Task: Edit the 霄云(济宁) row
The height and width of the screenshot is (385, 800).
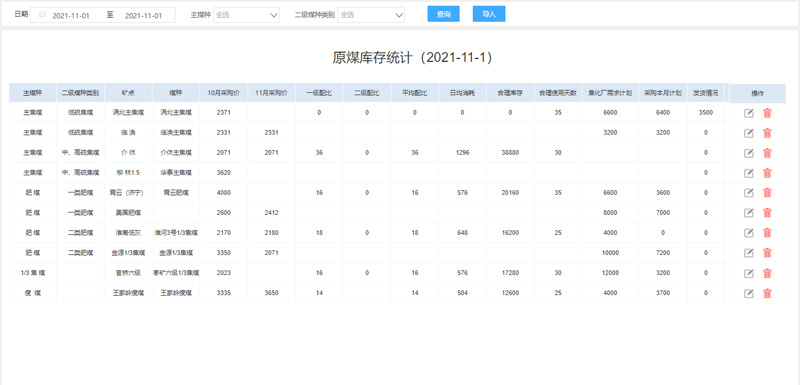Action: tap(748, 193)
